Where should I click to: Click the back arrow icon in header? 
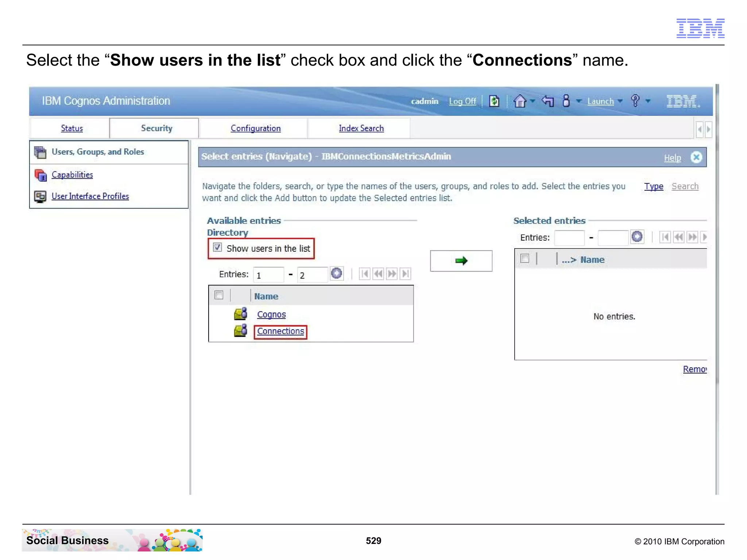pyautogui.click(x=547, y=101)
